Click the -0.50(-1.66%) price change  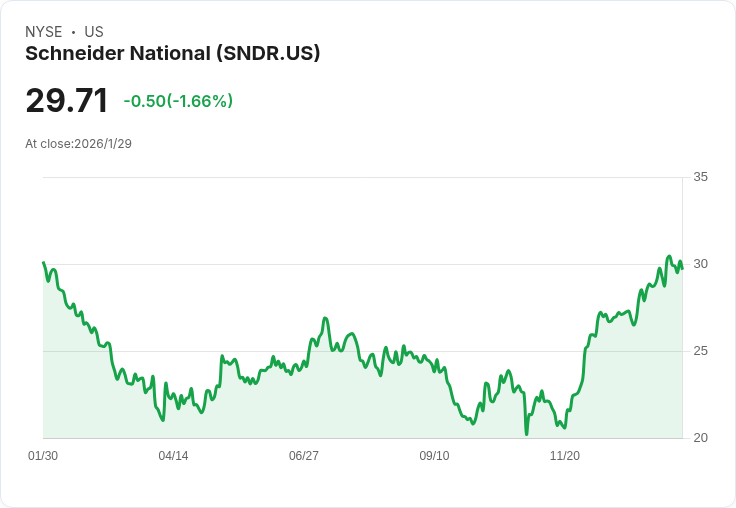click(178, 101)
